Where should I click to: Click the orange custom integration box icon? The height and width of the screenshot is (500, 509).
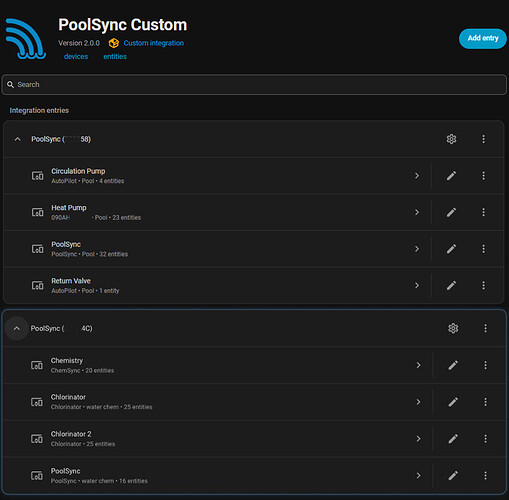(x=114, y=43)
